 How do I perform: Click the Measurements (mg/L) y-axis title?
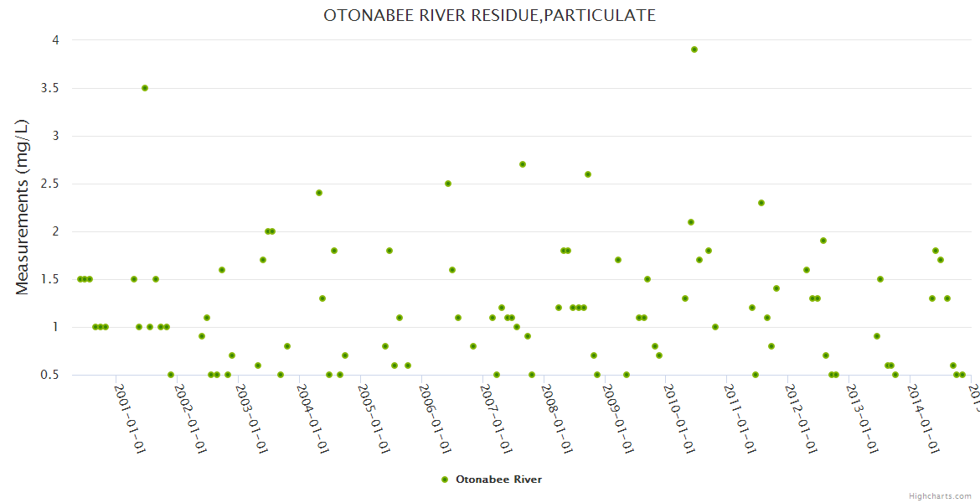pos(23,207)
